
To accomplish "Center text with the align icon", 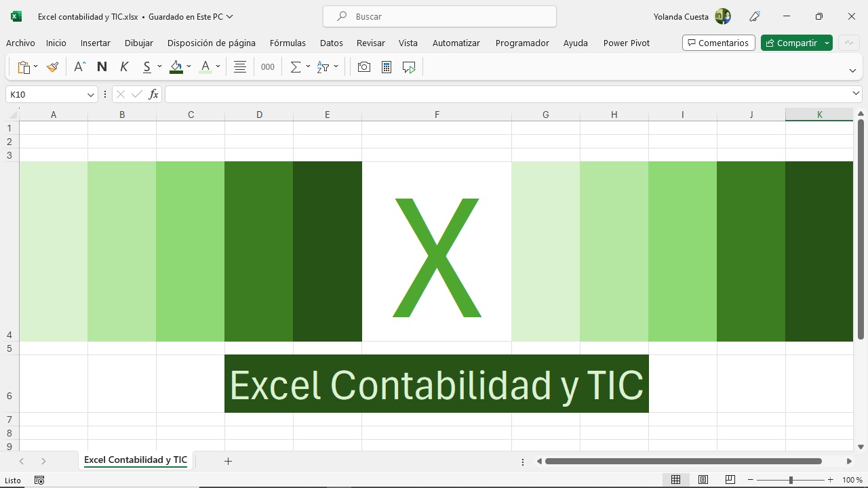I will [240, 67].
